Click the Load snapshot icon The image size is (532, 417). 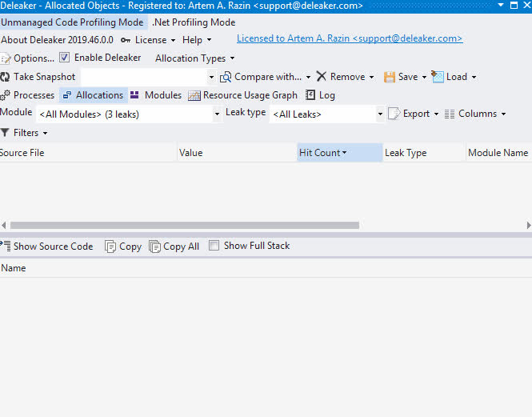[438, 76]
